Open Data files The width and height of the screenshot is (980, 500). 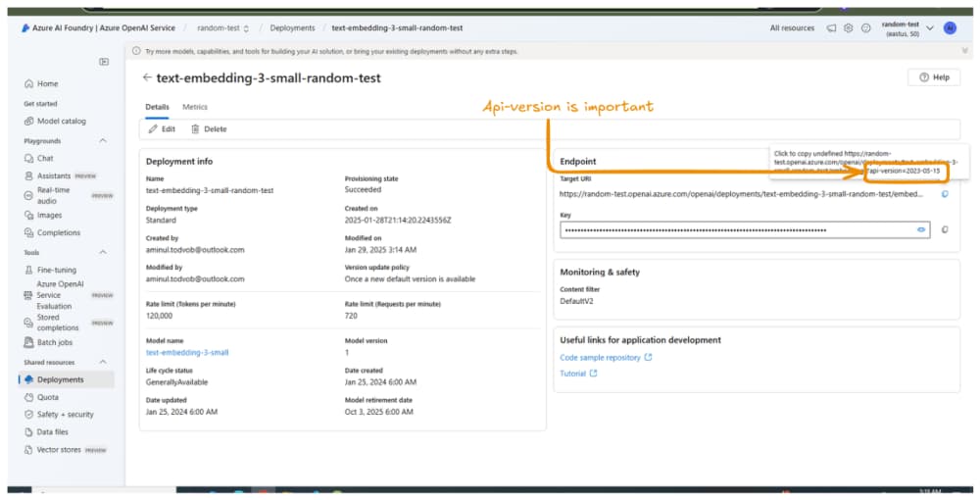[x=46, y=432]
